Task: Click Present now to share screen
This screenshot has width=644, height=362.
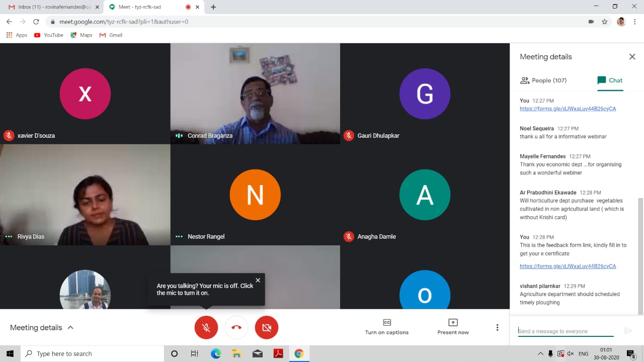Action: click(x=453, y=327)
